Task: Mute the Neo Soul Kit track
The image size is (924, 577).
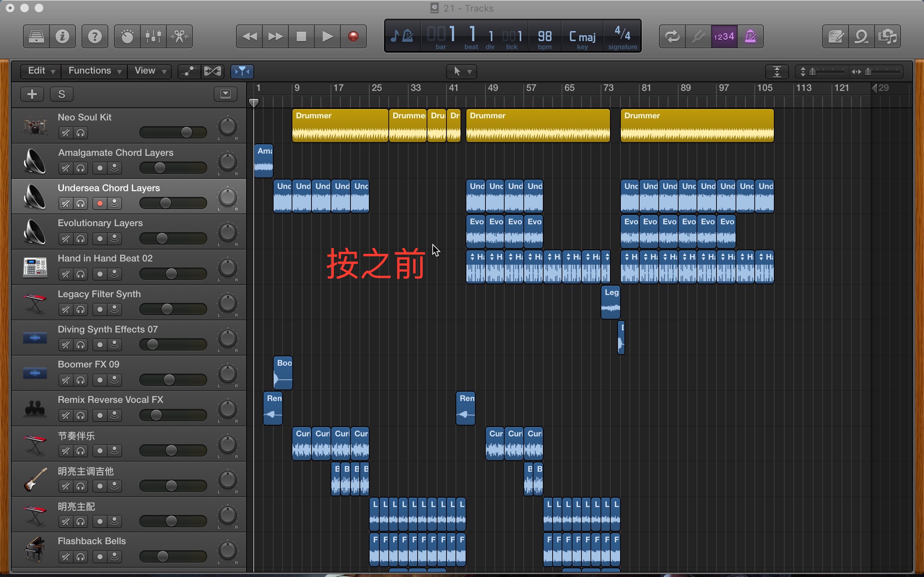Action: [x=66, y=133]
